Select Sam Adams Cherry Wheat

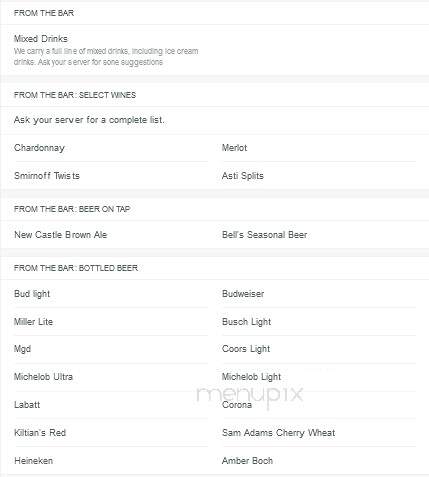point(278,433)
